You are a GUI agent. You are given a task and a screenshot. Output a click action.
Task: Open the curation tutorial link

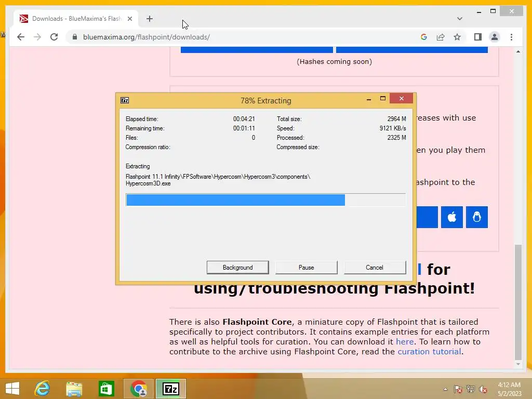click(x=429, y=352)
